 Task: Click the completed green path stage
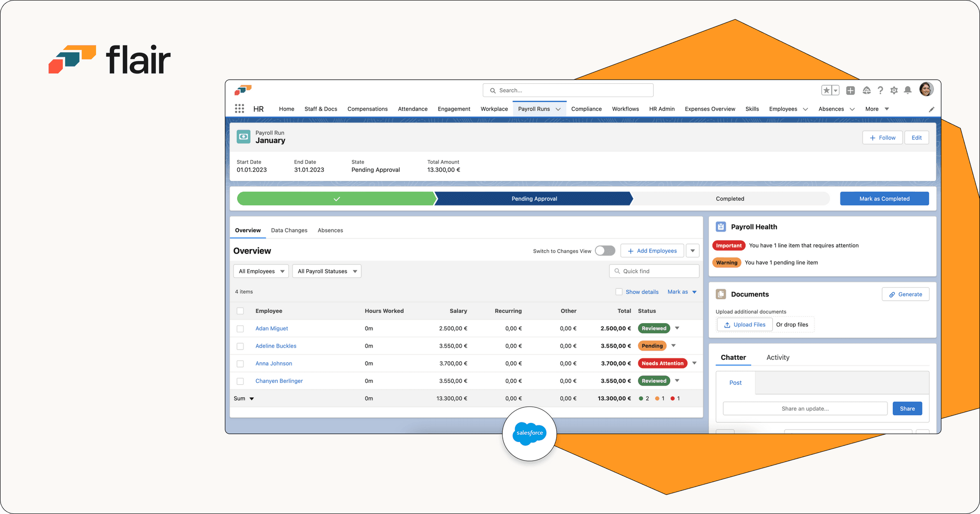point(337,199)
